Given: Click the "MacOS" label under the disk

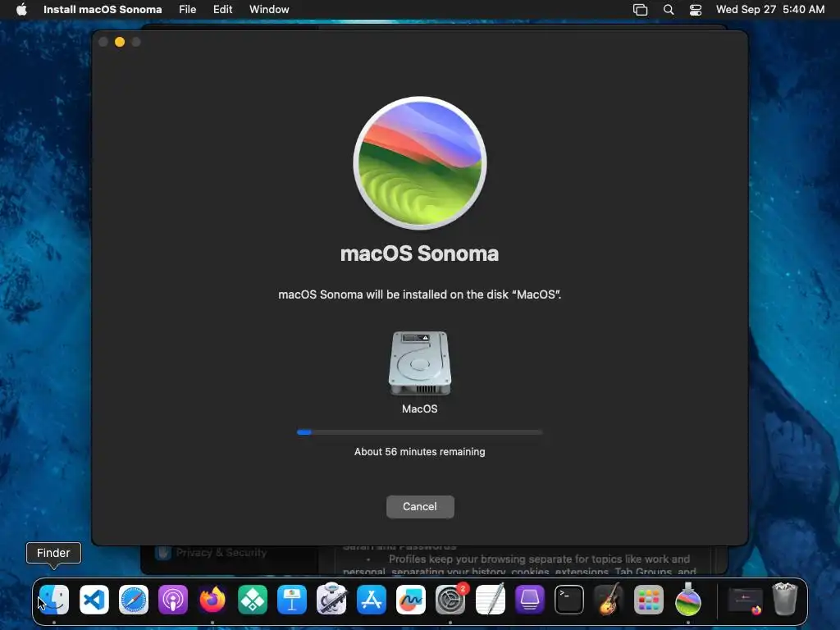Looking at the screenshot, I should [420, 409].
